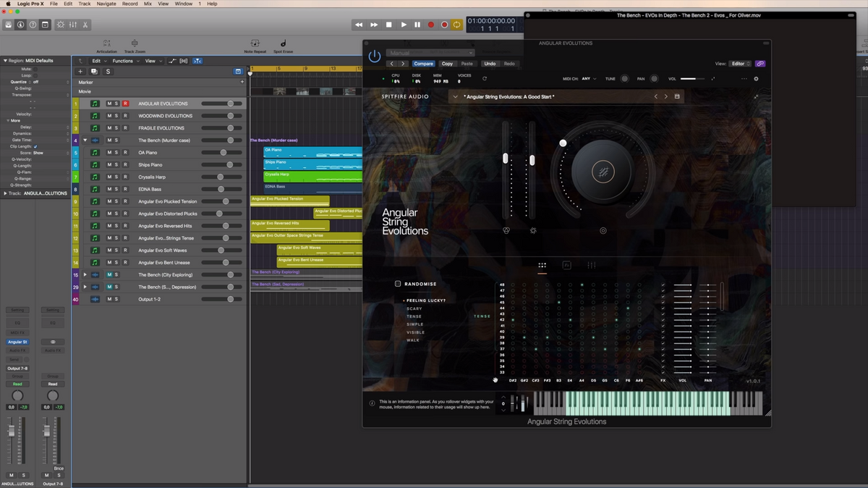Click the Note Repeat icon
Screen dimensions: 868x488
tap(255, 44)
